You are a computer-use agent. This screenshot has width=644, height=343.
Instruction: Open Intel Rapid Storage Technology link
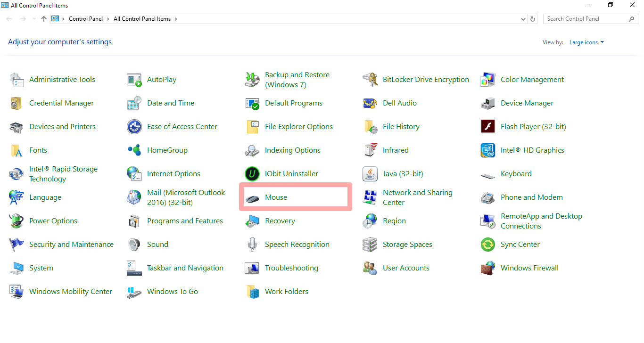point(63,174)
